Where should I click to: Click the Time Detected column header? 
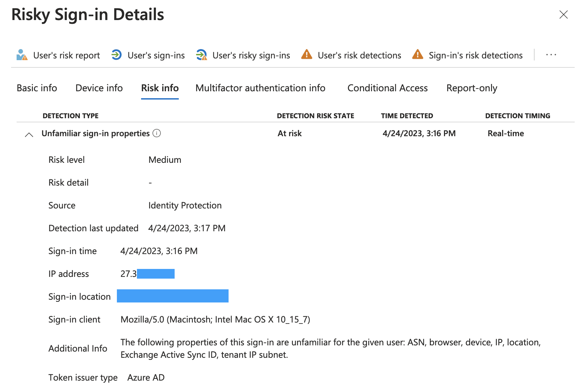point(407,116)
